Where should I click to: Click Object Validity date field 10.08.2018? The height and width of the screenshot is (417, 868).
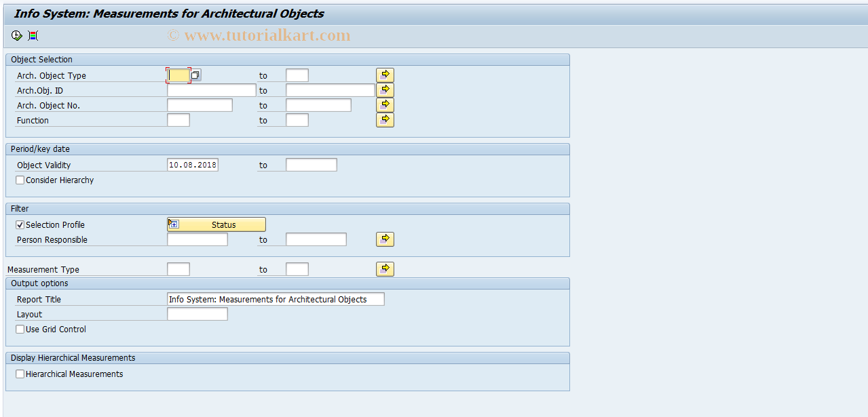[193, 165]
